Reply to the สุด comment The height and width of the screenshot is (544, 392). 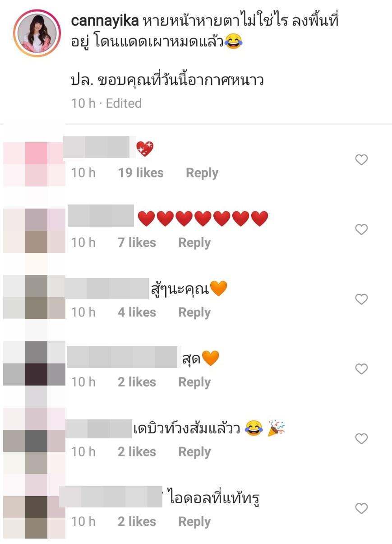pos(194,382)
